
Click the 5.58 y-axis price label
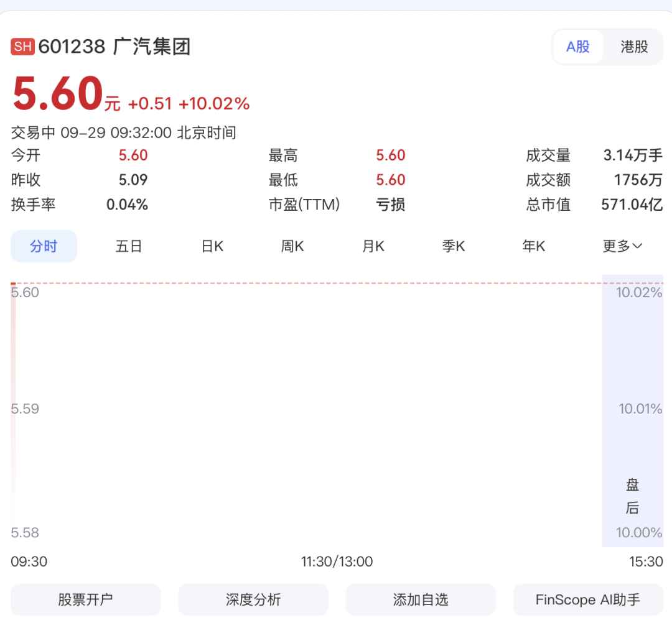click(25, 532)
